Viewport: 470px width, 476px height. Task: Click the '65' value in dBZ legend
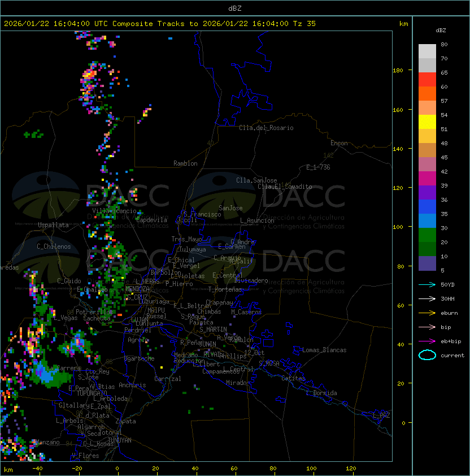[x=444, y=72]
